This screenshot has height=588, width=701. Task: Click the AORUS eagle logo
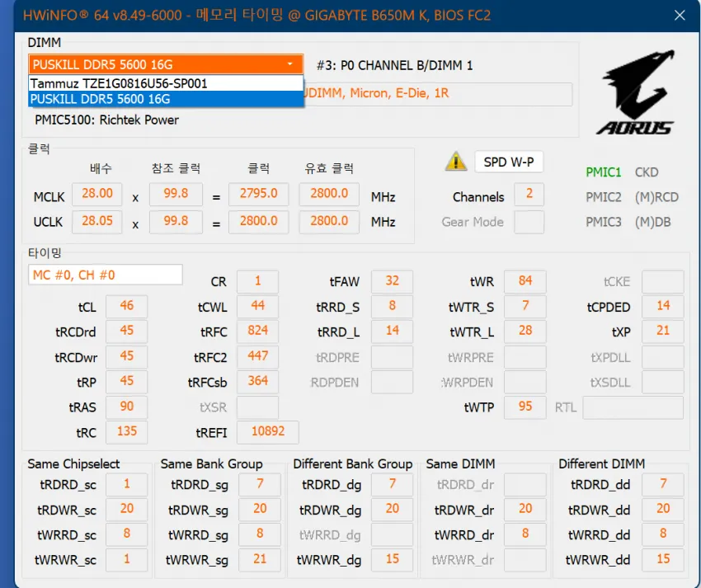tap(635, 92)
